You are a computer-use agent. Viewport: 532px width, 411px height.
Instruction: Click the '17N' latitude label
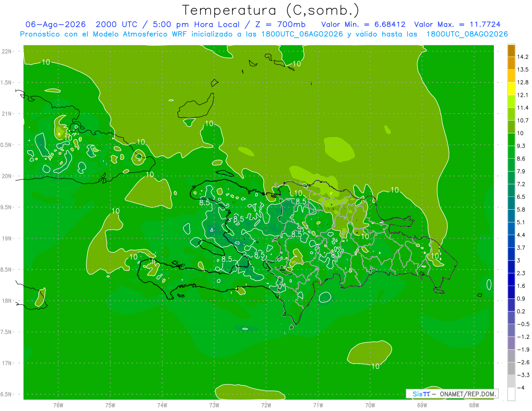click(x=6, y=363)
